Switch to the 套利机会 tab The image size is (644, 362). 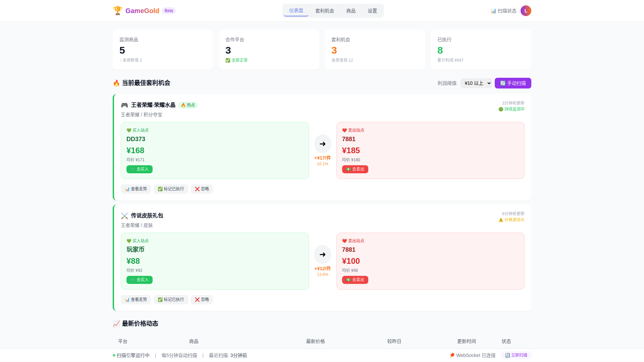[324, 11]
